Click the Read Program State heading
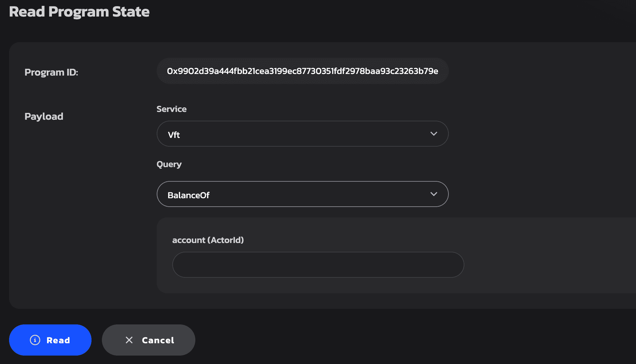This screenshot has width=636, height=364. click(x=79, y=12)
